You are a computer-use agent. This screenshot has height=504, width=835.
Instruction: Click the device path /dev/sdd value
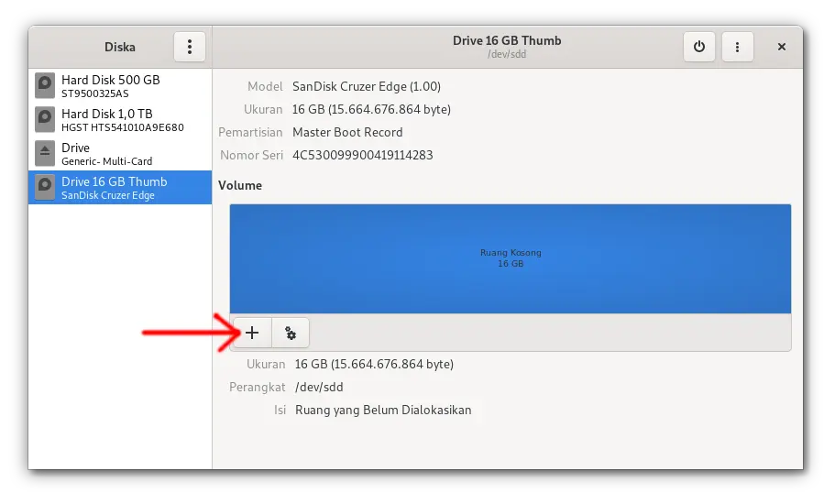click(319, 387)
